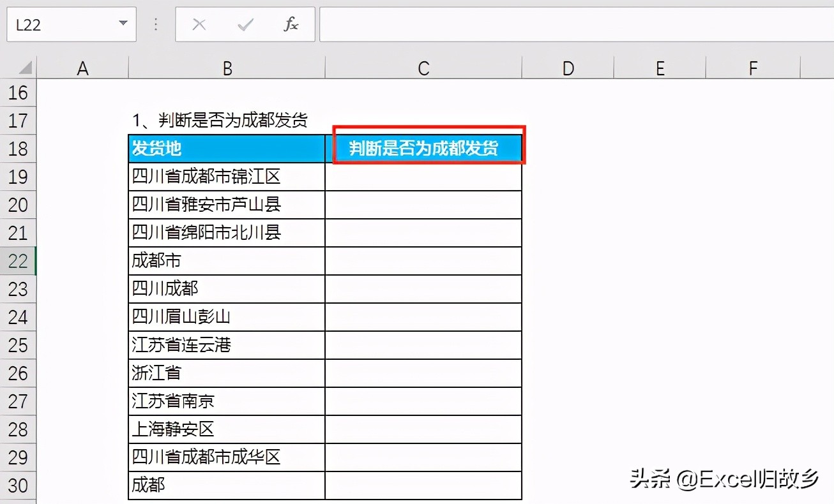Viewport: 834px width, 504px height.
Task: Select column E header
Action: pyautogui.click(x=660, y=68)
